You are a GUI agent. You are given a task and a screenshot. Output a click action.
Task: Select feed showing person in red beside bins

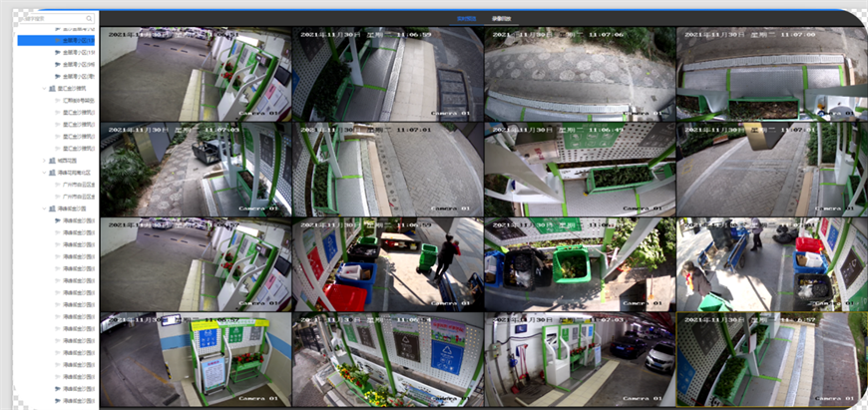coord(387,264)
